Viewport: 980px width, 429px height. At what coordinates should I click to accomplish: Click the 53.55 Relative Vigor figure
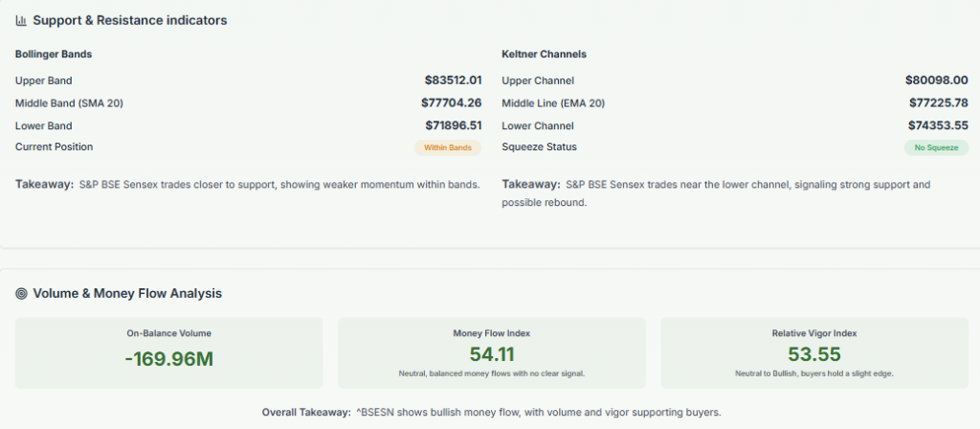pos(814,353)
